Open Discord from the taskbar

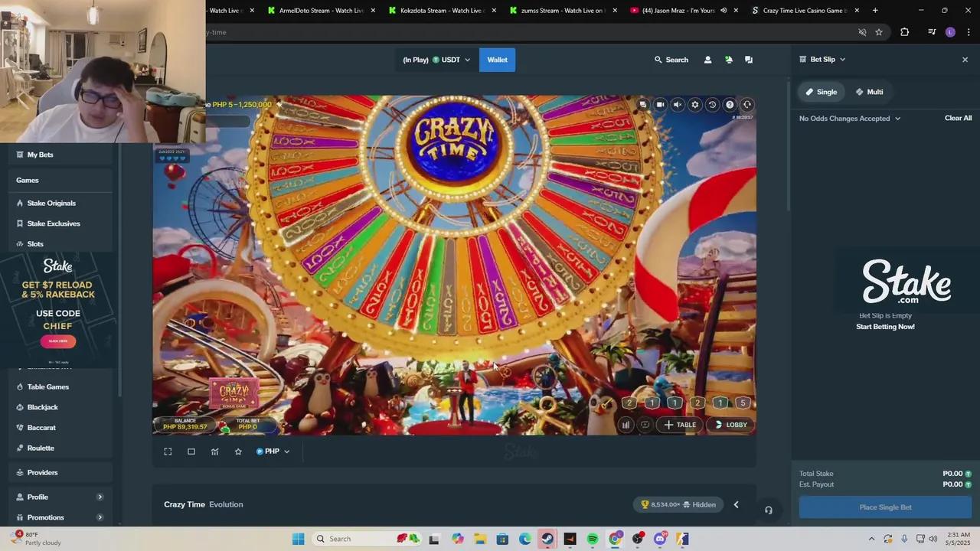660,539
